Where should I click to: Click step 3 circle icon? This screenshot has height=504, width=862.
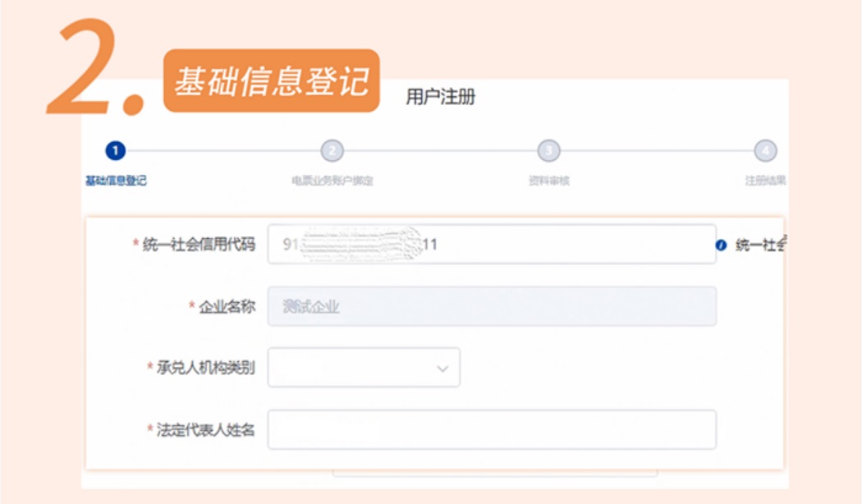pyautogui.click(x=548, y=150)
